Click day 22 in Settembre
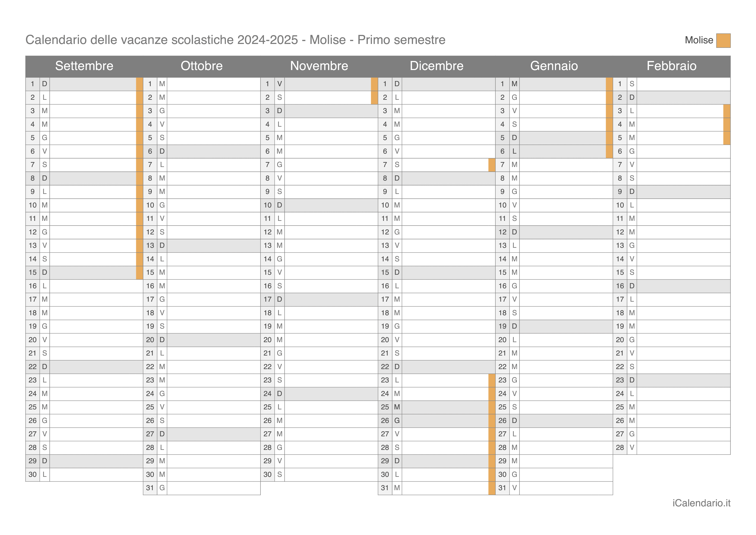 [33, 367]
